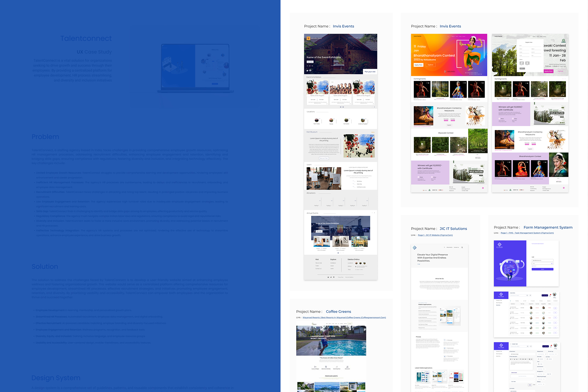This screenshot has width=588, height=392.
Task: Open the Coffee Greens Wayanad Resorts link
Action: coord(344,318)
